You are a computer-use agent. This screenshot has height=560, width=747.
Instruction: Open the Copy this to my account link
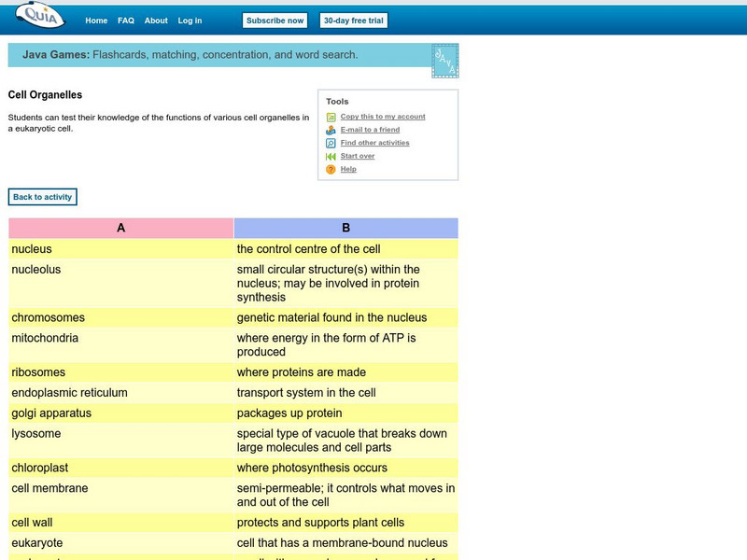[x=383, y=117]
